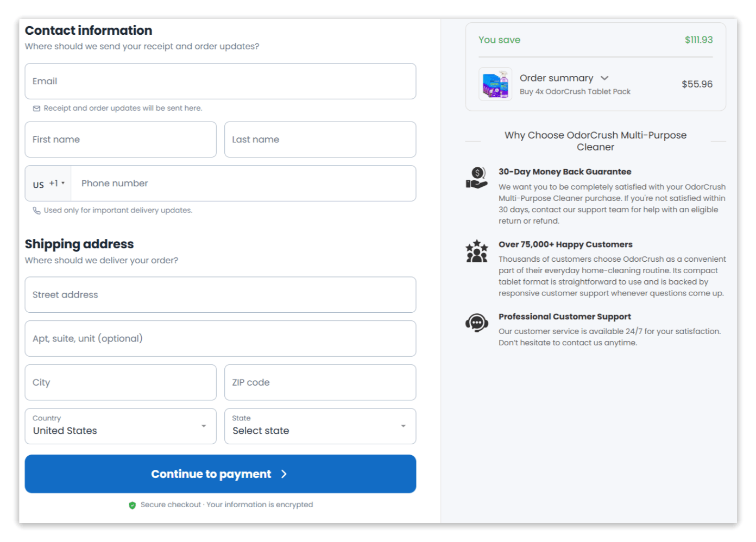Click the green secure checkout shield icon

coord(132,505)
